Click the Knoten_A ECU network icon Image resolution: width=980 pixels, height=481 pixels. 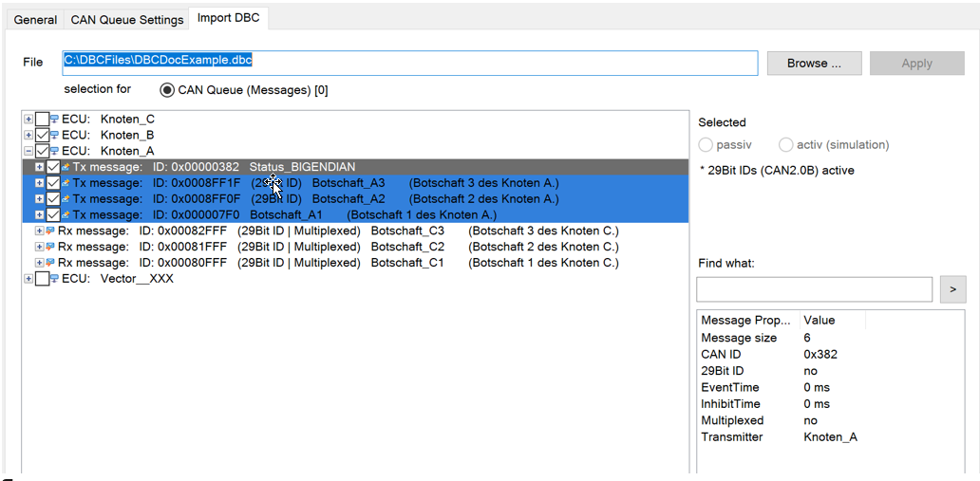pyautogui.click(x=54, y=151)
